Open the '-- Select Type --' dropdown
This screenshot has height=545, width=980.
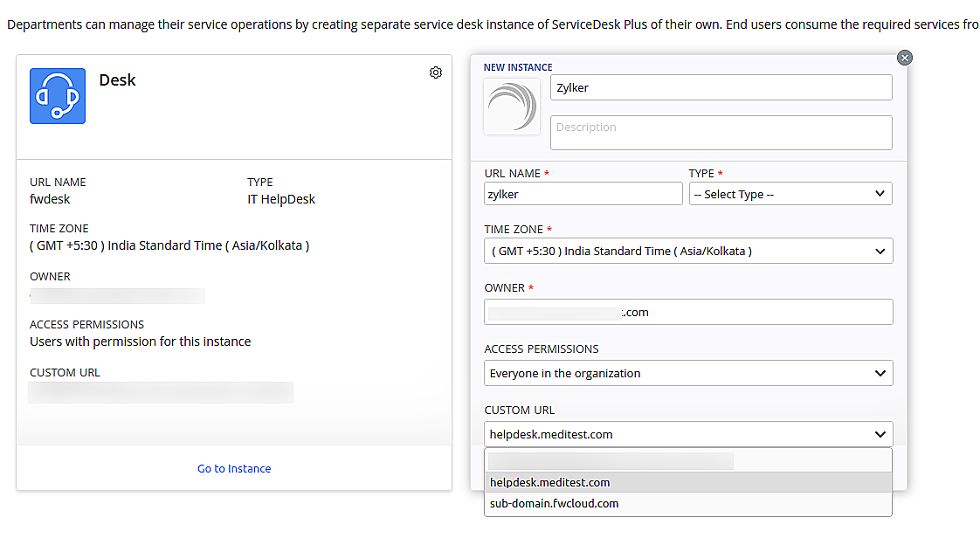point(790,193)
